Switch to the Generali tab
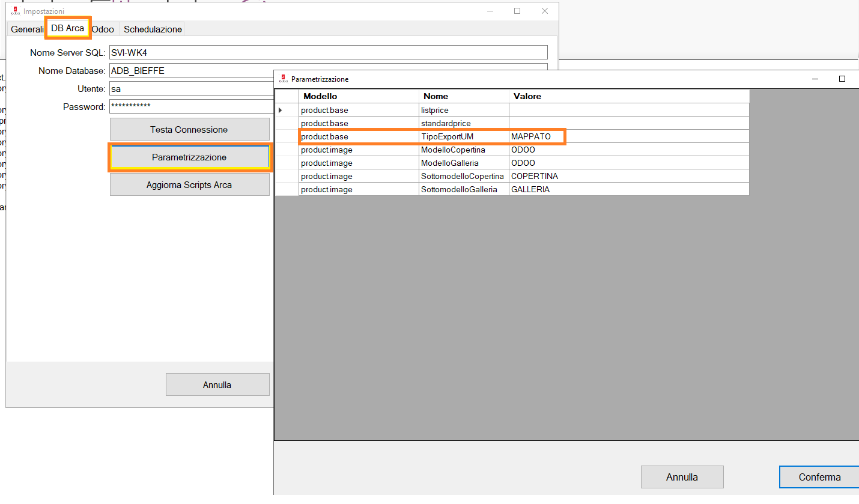 (27, 29)
